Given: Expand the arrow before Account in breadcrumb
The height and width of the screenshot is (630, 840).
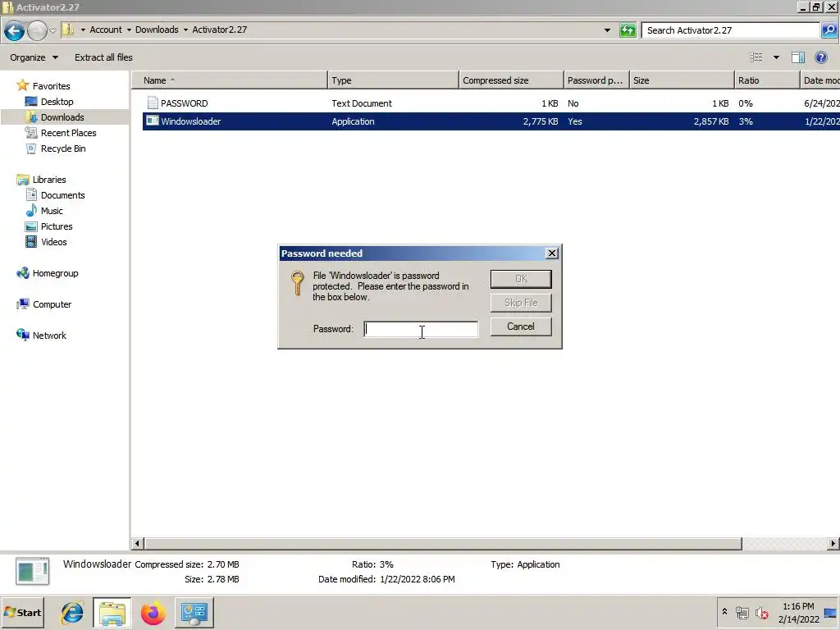Looking at the screenshot, I should coord(83,30).
